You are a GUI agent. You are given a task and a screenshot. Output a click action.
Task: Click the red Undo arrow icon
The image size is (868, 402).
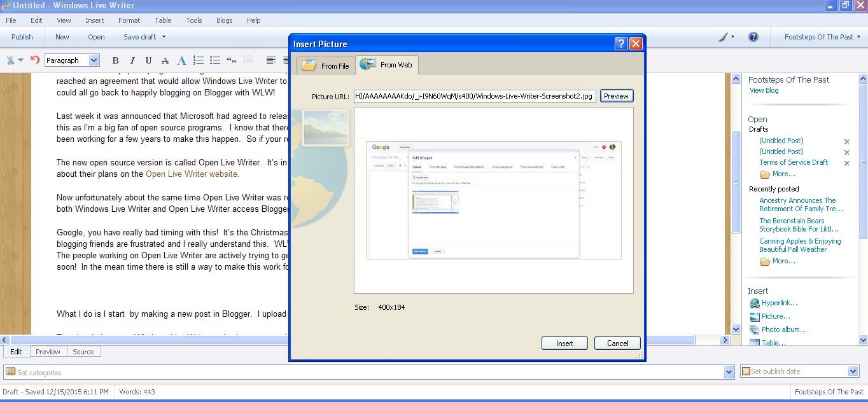pyautogui.click(x=35, y=60)
